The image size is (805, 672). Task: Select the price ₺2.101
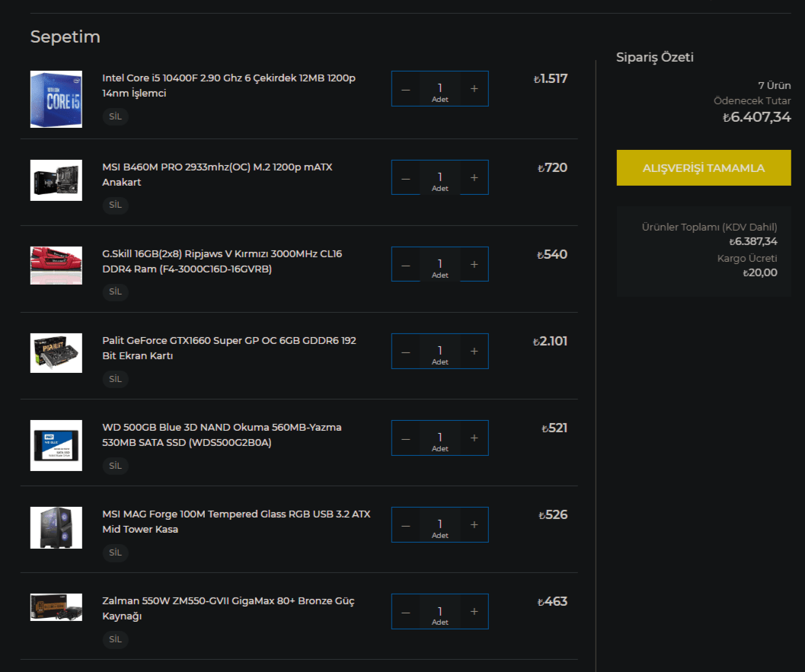tap(550, 341)
